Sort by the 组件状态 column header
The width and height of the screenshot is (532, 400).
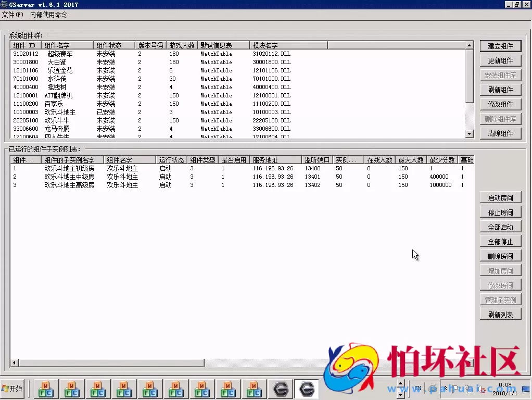coord(113,45)
